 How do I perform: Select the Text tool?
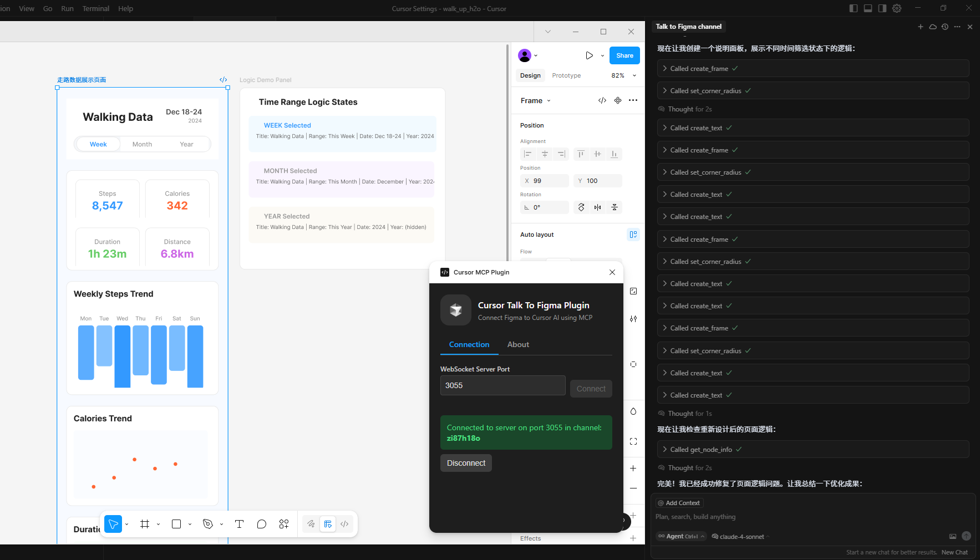point(239,524)
